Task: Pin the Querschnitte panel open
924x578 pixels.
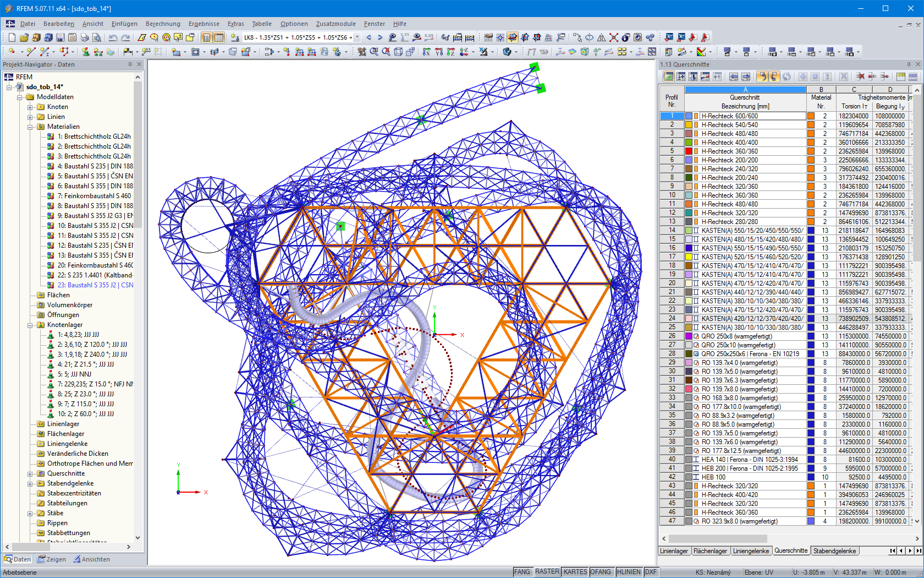Action: [908, 64]
